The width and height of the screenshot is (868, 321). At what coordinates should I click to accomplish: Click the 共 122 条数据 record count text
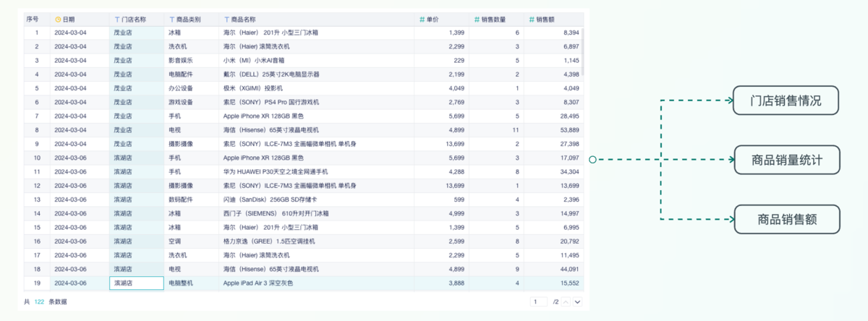(45, 301)
